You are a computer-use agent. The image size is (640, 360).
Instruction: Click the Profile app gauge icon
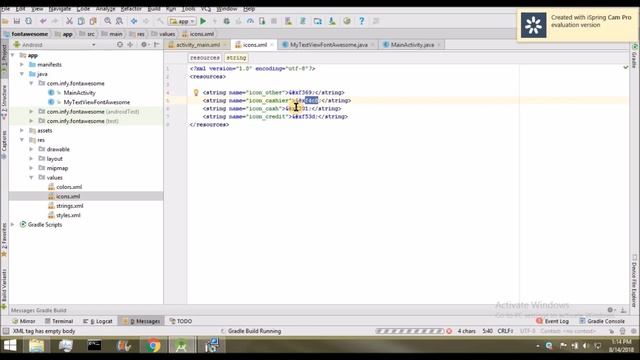[250, 21]
